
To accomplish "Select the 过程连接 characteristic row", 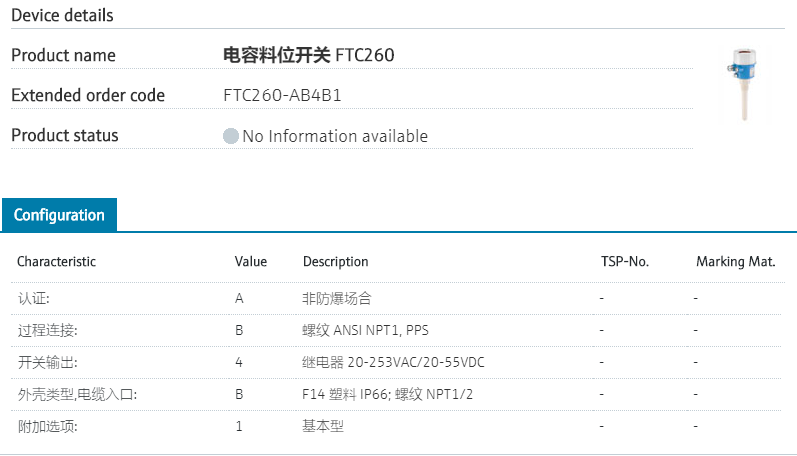I will click(x=47, y=330).
